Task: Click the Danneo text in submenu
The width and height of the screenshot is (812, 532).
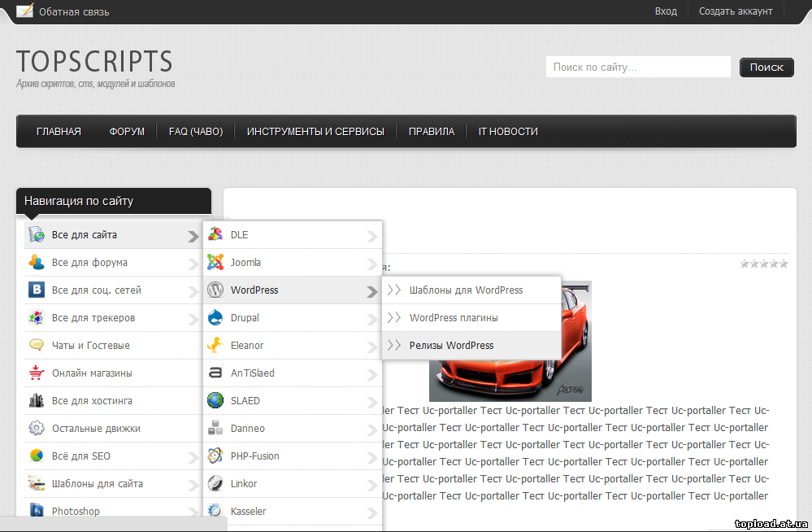Action: [248, 429]
